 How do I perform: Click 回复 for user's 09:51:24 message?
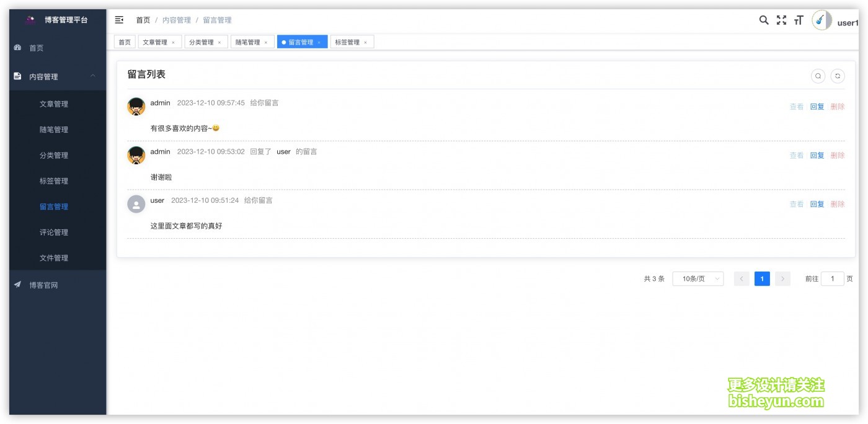817,204
